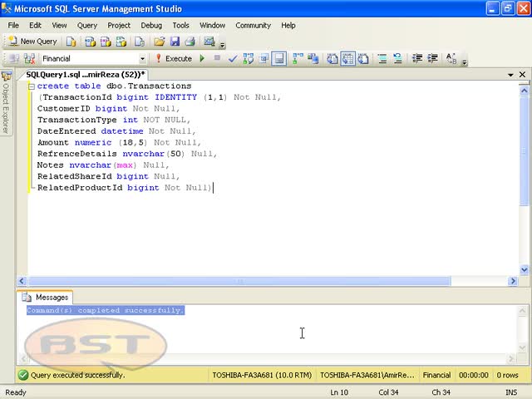Click the editor horizontal scrollbar right arrow

[513, 281]
